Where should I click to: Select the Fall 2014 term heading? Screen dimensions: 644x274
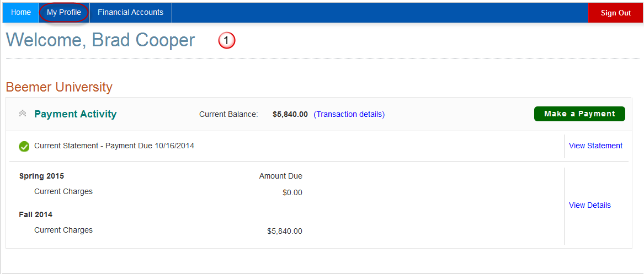36,214
